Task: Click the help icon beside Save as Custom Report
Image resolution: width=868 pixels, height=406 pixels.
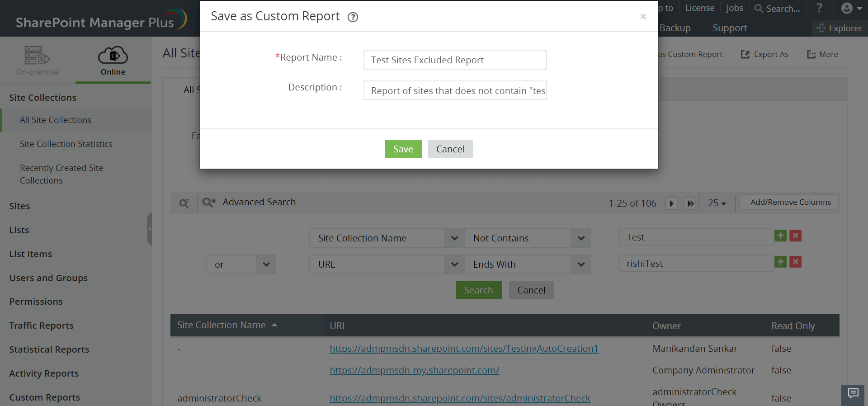Action: click(x=353, y=17)
